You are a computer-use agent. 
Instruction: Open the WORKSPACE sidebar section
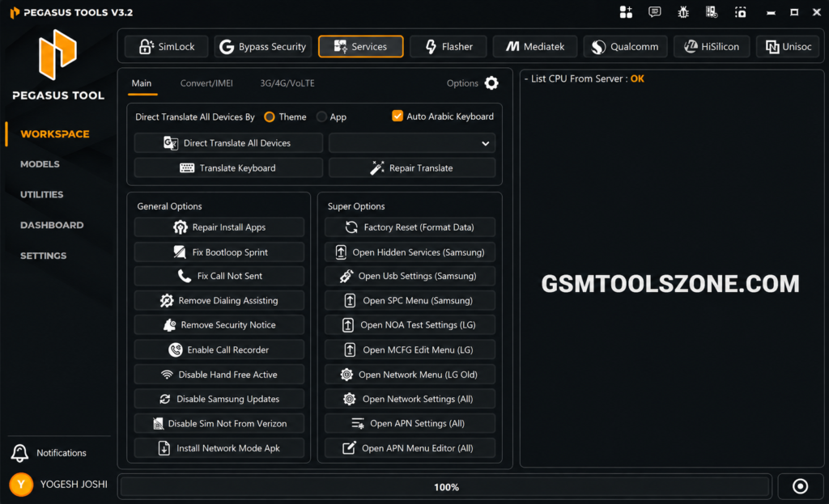55,134
